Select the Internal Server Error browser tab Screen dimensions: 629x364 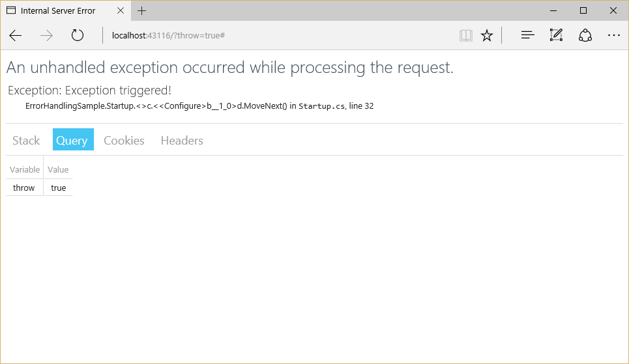[x=58, y=10]
